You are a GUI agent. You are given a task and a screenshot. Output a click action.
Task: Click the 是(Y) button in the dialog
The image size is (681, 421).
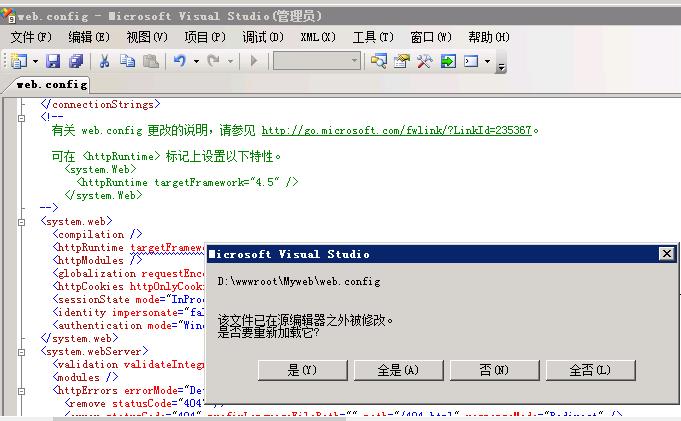302,370
